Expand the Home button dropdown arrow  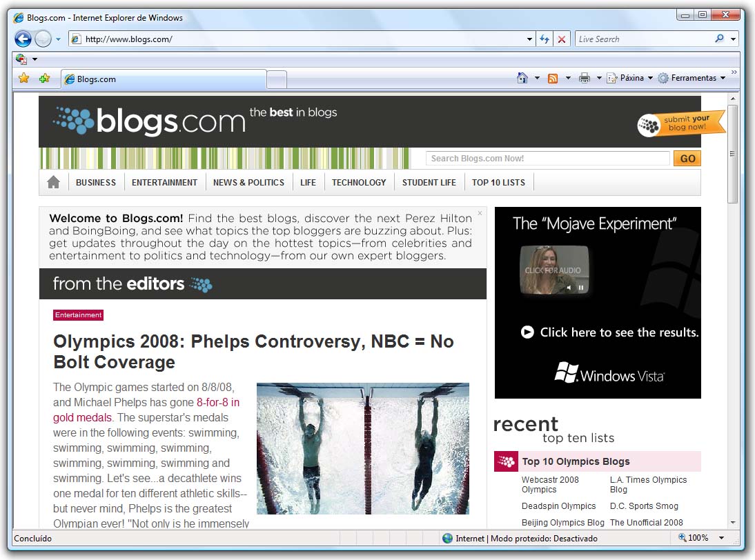(x=537, y=78)
